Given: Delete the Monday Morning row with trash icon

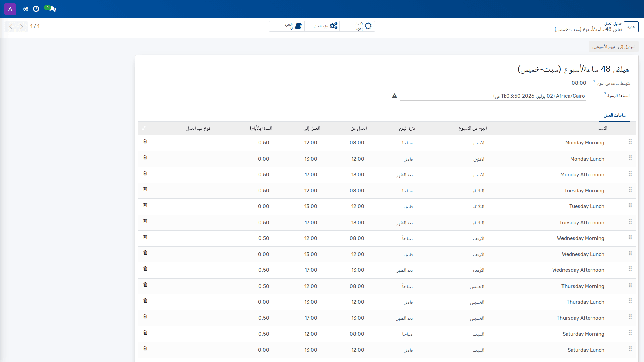Looking at the screenshot, I should click(145, 141).
